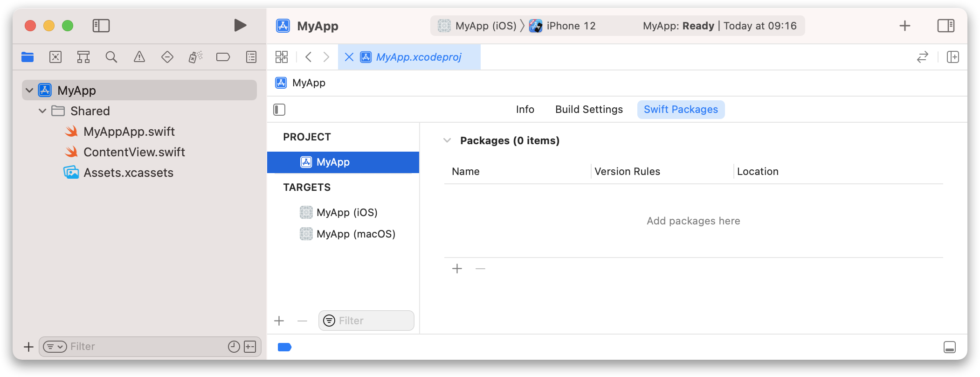
Task: Click the MyApp Ready status display
Action: (720, 26)
